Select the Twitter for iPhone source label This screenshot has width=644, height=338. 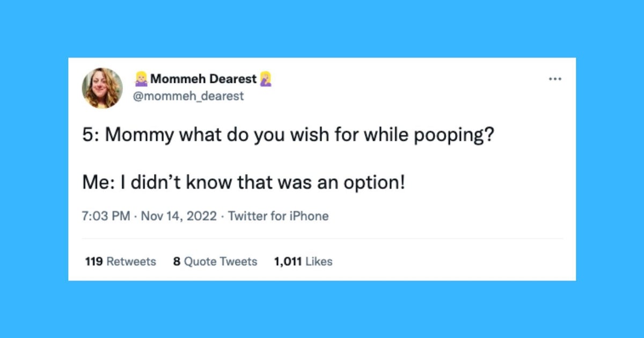pos(278,216)
